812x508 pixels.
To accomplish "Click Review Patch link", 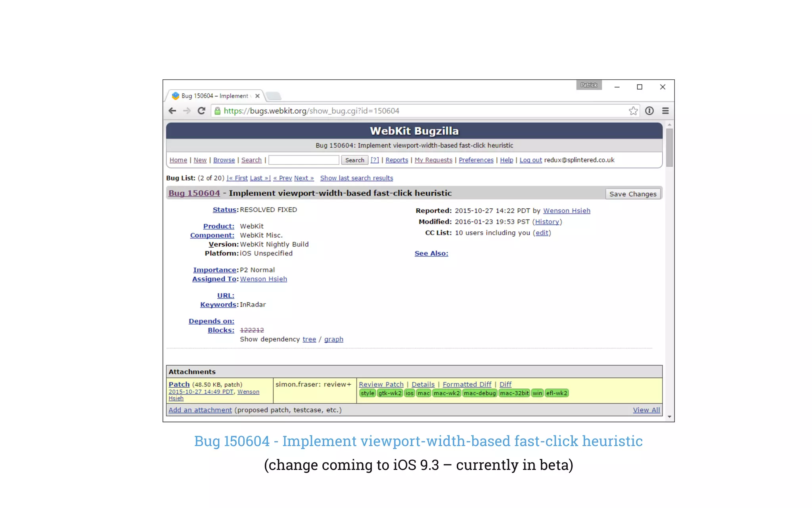I will [381, 384].
